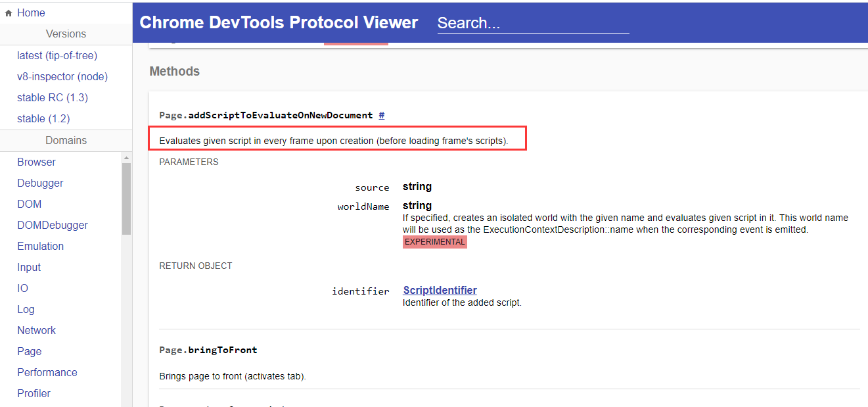The height and width of the screenshot is (407, 868).
Task: Open the Browser domain
Action: (36, 162)
